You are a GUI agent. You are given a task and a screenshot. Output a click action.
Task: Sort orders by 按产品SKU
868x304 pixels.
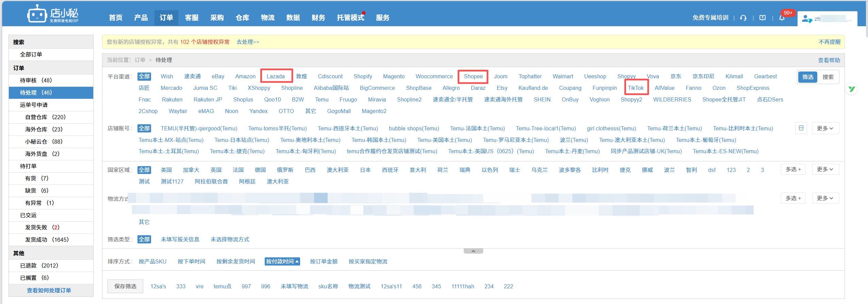(152, 261)
